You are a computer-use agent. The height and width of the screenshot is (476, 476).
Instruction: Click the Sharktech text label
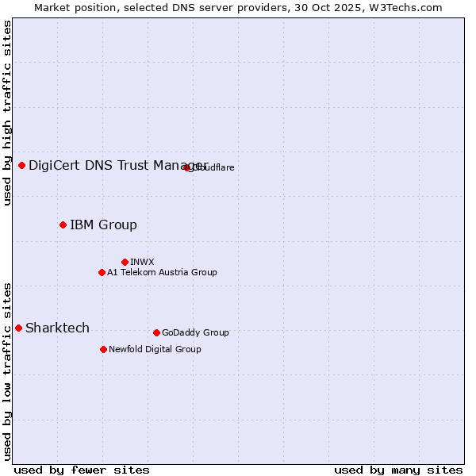(x=57, y=328)
